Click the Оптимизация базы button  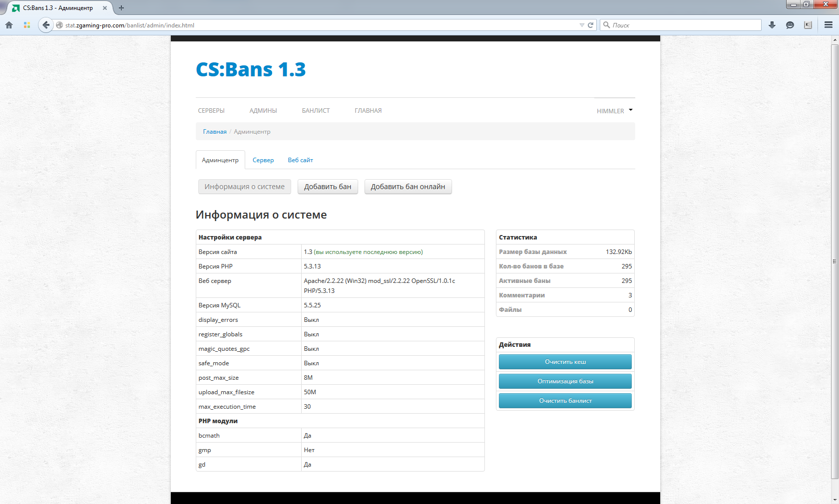tap(565, 381)
